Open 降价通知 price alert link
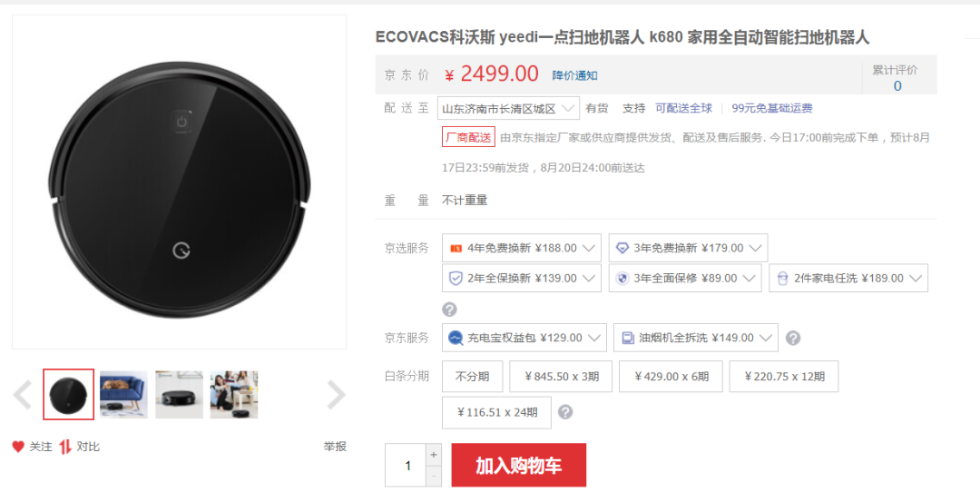The width and height of the screenshot is (980, 502). coord(574,75)
